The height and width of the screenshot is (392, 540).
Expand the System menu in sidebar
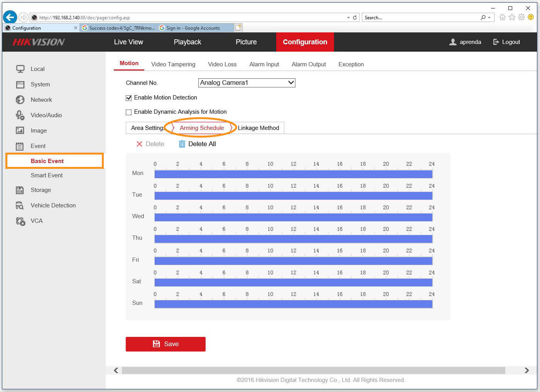point(40,84)
